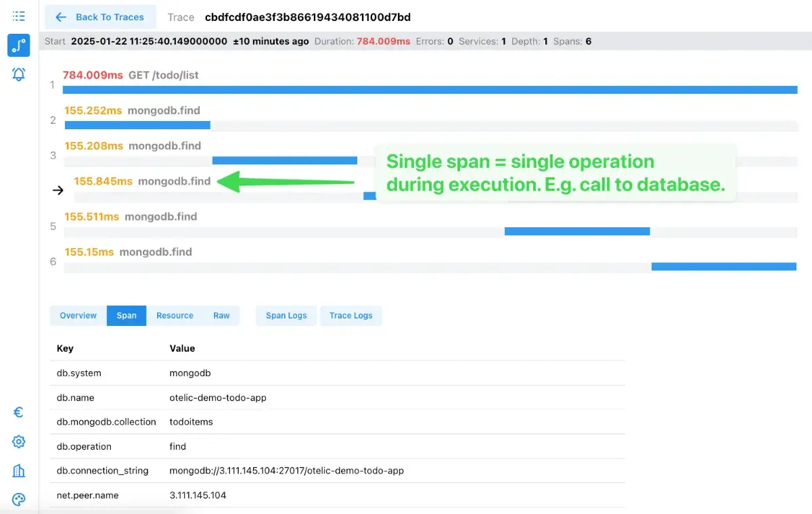Switch to the Overview tab
Image resolution: width=812 pixels, height=514 pixels.
(78, 316)
